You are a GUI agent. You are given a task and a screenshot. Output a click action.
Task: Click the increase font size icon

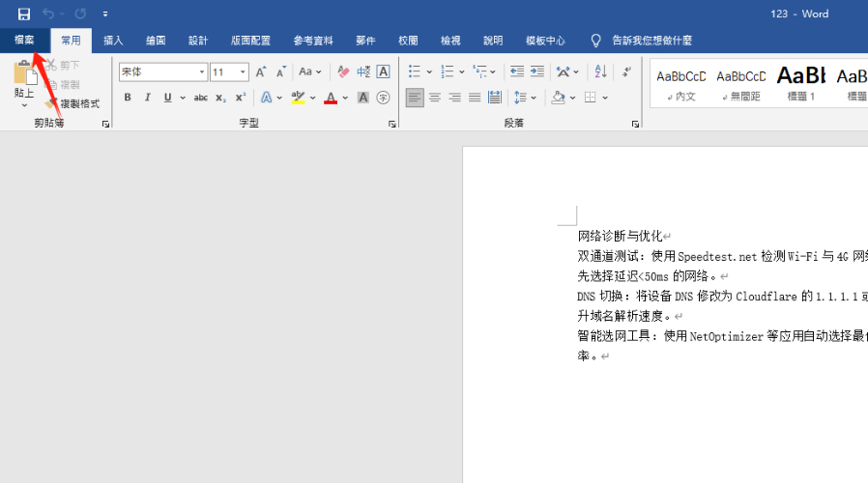click(261, 71)
